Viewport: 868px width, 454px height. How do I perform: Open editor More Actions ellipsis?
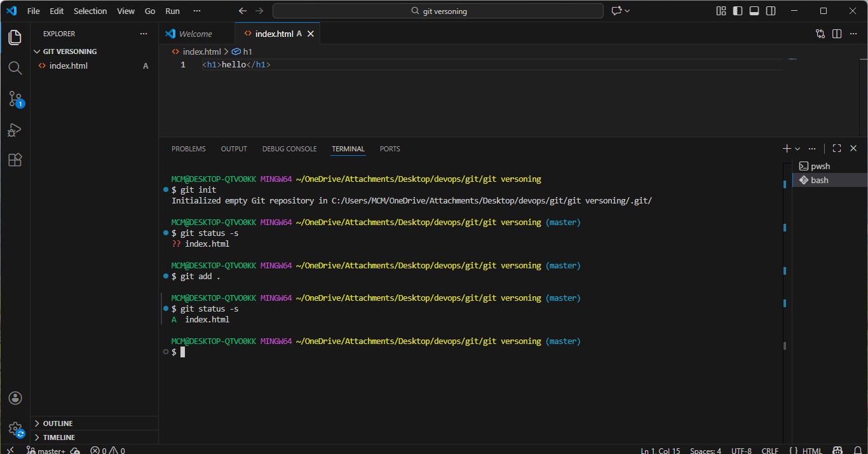click(853, 34)
